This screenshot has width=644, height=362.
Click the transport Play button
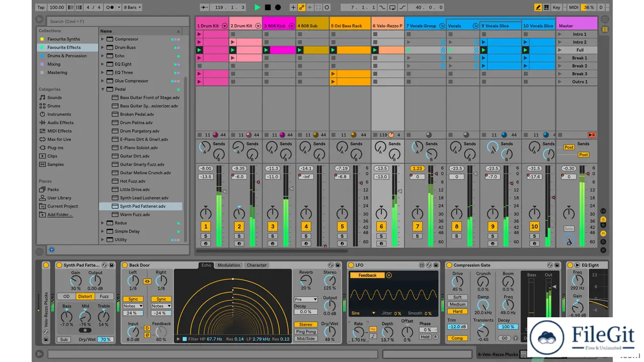257,8
